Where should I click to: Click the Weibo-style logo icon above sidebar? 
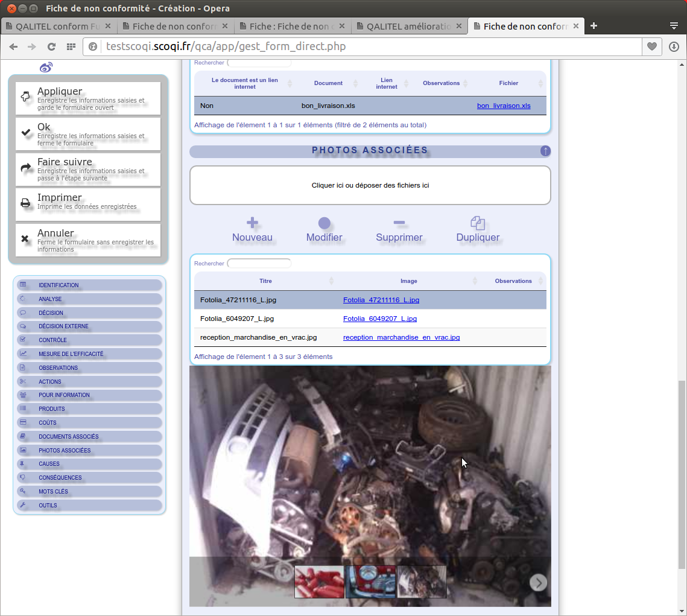46,68
